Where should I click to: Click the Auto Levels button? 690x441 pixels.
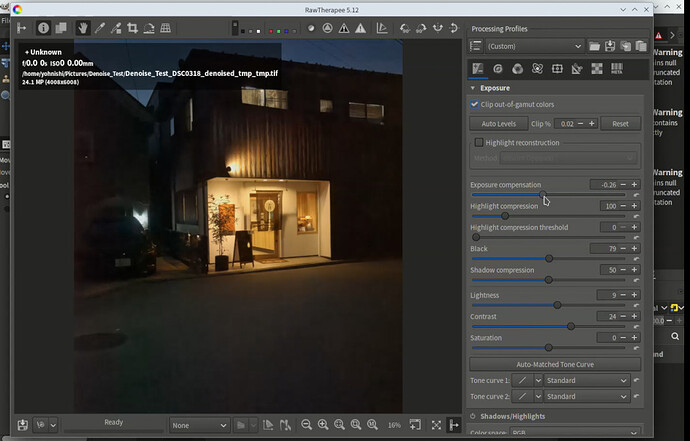point(499,124)
